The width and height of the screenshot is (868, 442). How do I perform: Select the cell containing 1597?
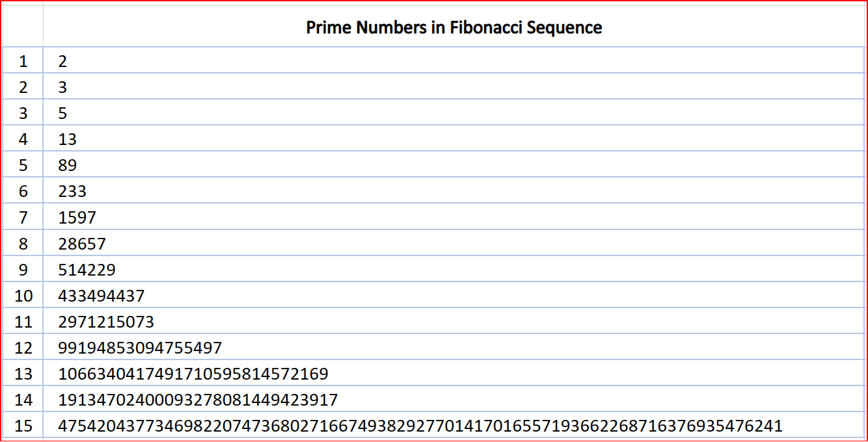pyautogui.click(x=77, y=217)
